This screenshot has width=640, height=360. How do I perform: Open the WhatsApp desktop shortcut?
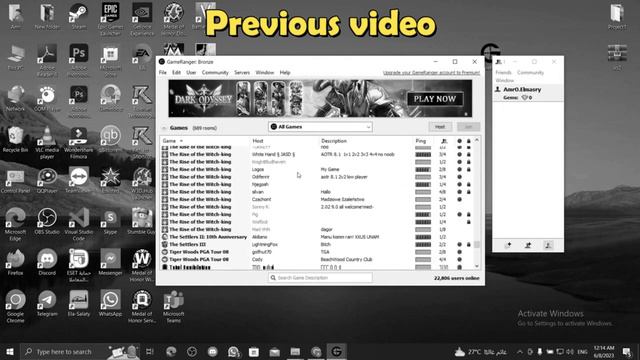[110, 303]
